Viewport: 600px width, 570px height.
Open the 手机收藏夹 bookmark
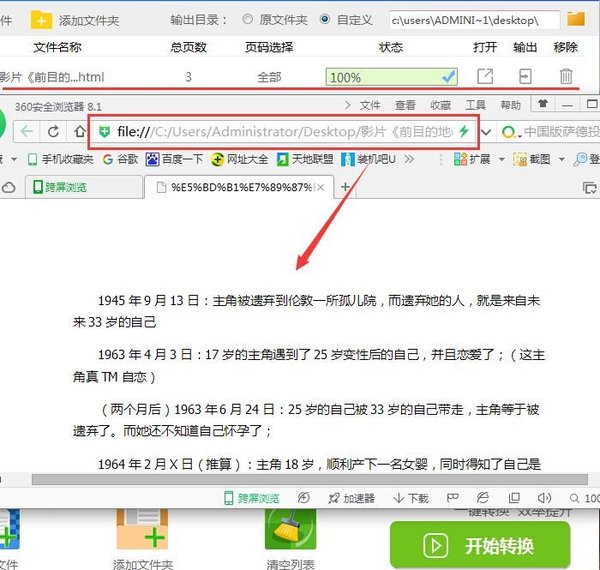[61, 159]
